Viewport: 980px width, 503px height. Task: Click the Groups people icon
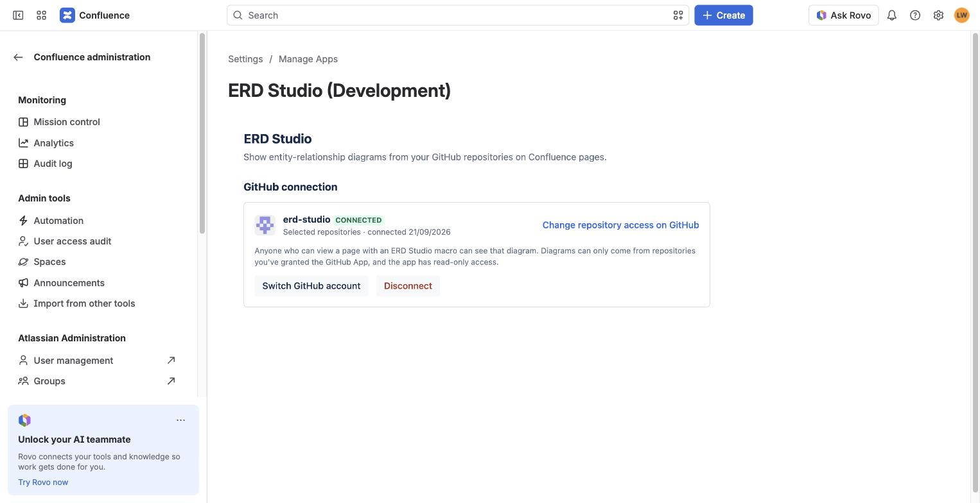[x=23, y=381]
